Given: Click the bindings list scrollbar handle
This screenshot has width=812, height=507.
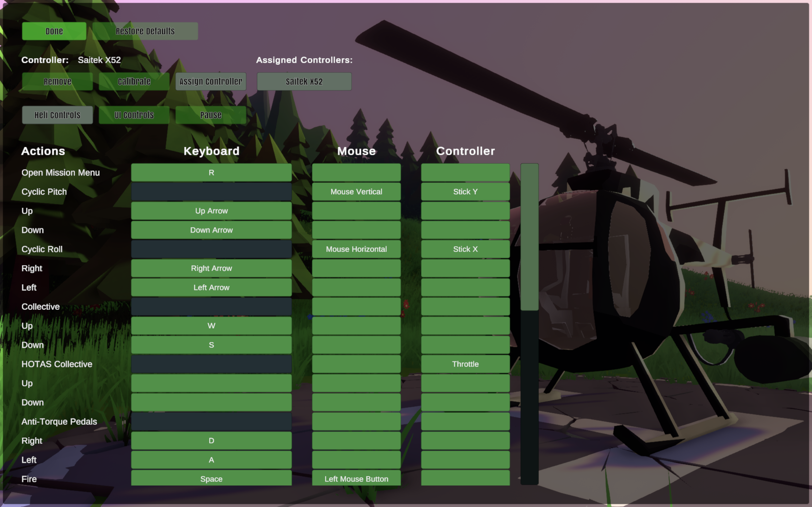Looking at the screenshot, I should pos(529,237).
